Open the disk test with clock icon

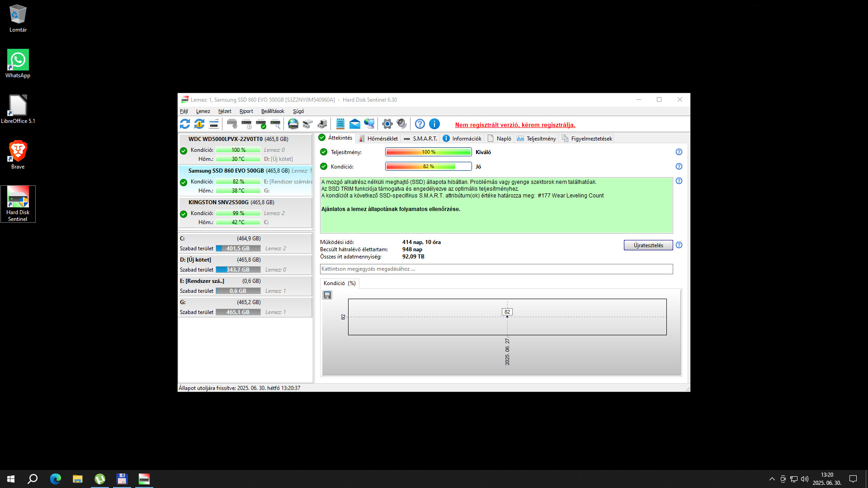pyautogui.click(x=246, y=124)
